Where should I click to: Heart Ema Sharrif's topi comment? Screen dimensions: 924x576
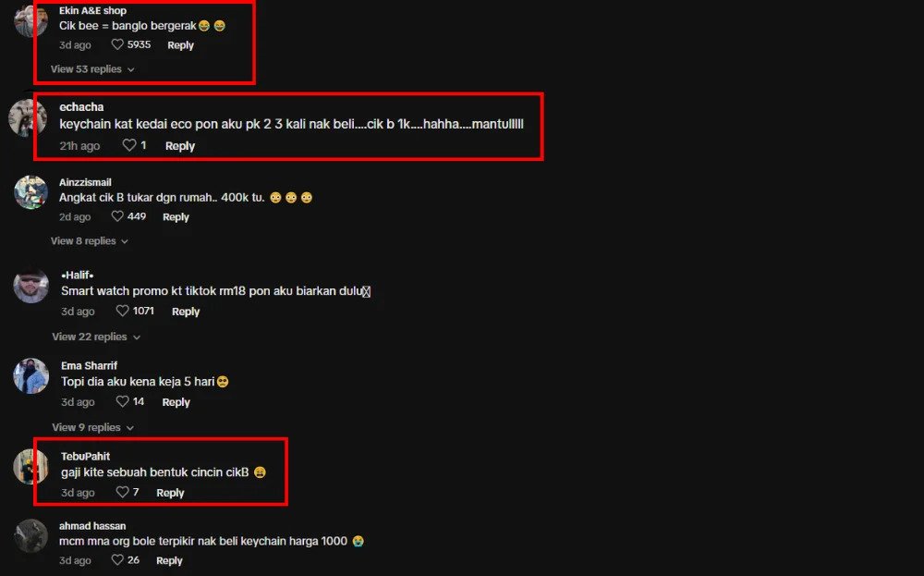122,401
